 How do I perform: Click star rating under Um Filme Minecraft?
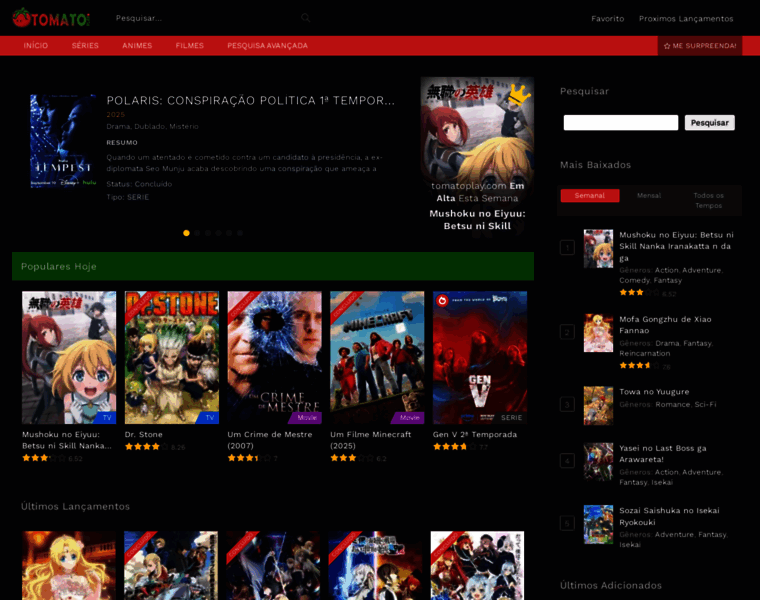click(352, 458)
